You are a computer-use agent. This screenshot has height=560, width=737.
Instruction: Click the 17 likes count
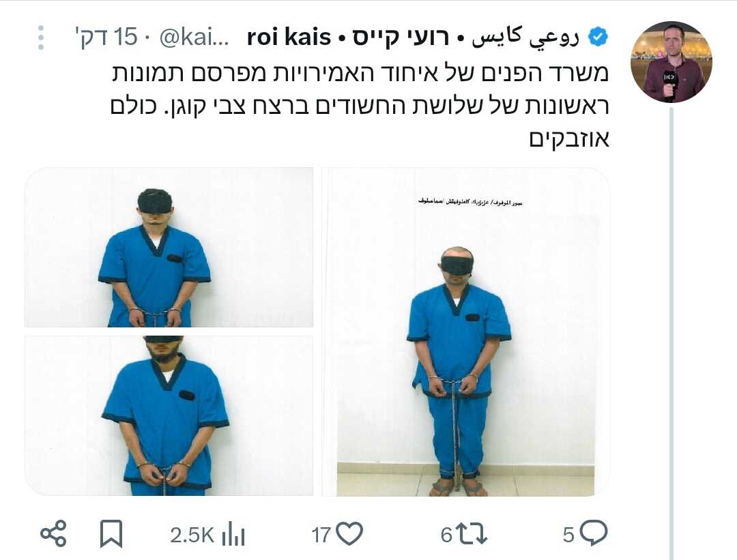coord(321,535)
